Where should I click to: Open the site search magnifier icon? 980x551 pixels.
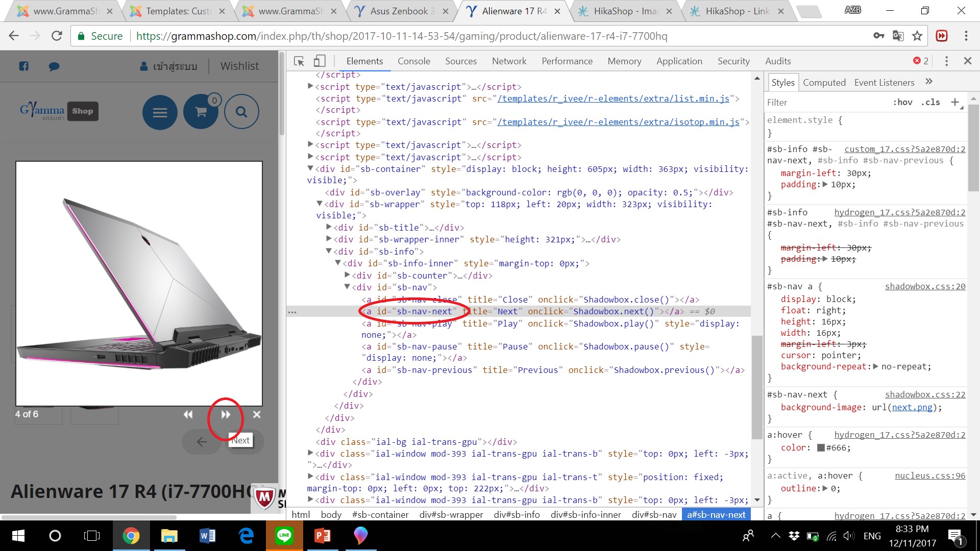(241, 112)
